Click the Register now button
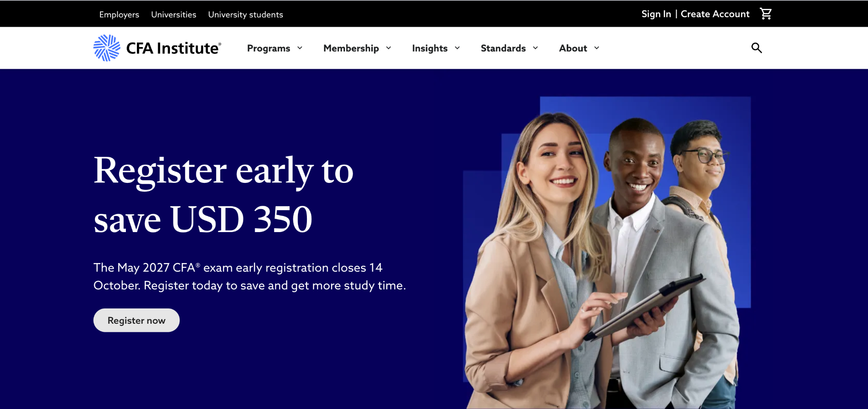The image size is (868, 409). click(136, 320)
